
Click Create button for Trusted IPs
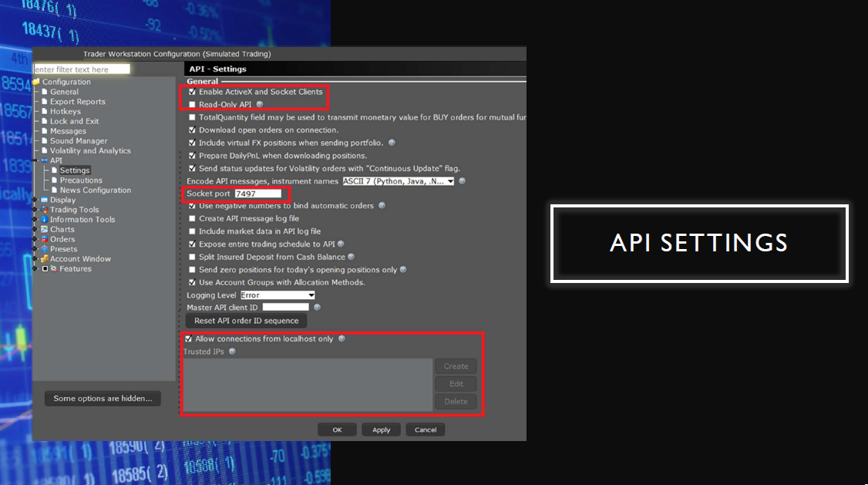(456, 366)
